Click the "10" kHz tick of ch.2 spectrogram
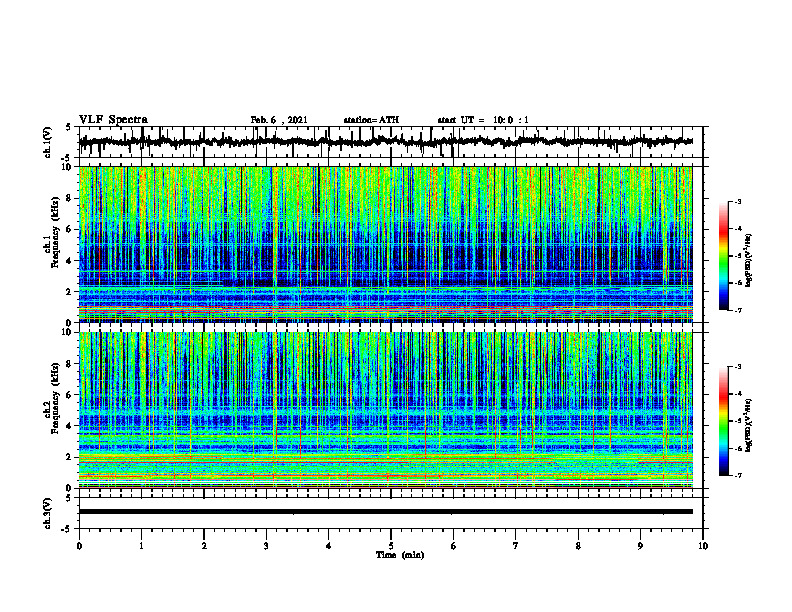The width and height of the screenshot is (792, 612). coord(69,333)
